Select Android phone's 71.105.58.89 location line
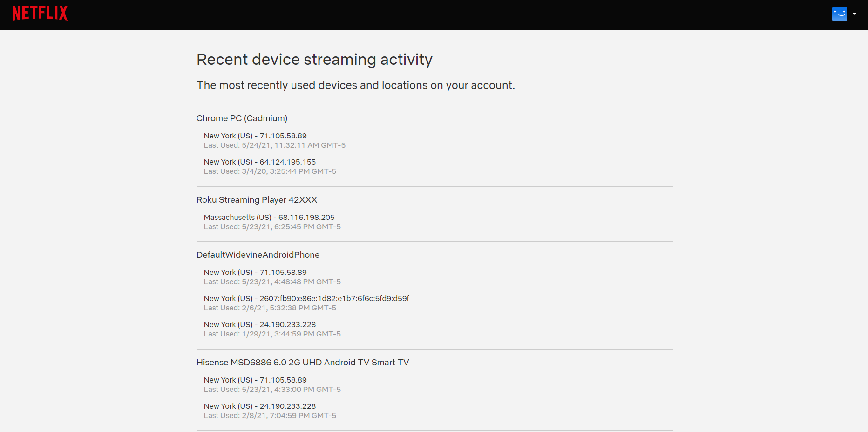The image size is (868, 432). [x=255, y=273]
